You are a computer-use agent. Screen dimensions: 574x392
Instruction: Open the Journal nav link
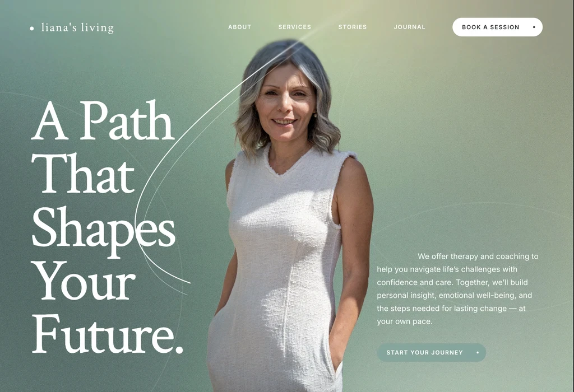click(410, 27)
